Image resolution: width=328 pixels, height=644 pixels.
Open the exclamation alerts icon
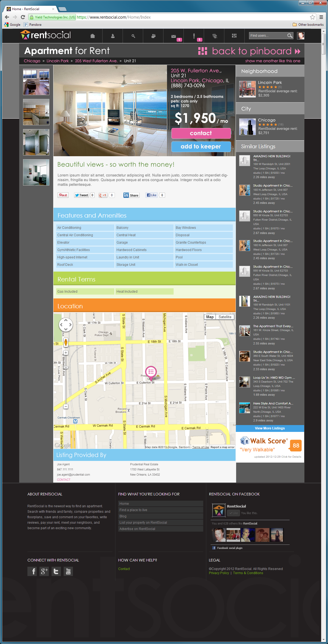click(x=194, y=36)
